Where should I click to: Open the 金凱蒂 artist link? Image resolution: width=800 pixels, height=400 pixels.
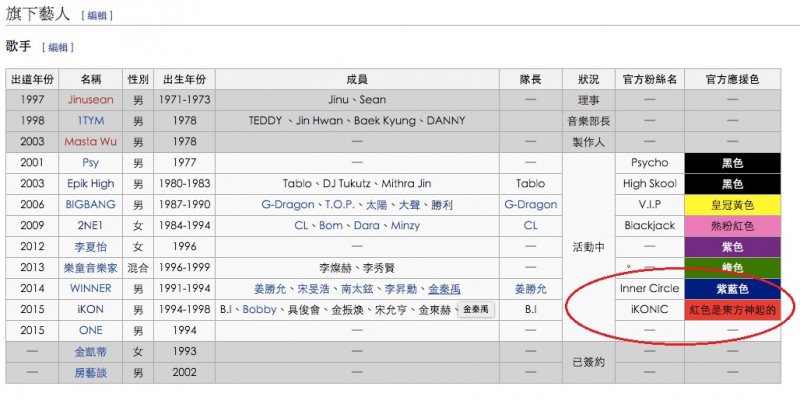point(91,352)
